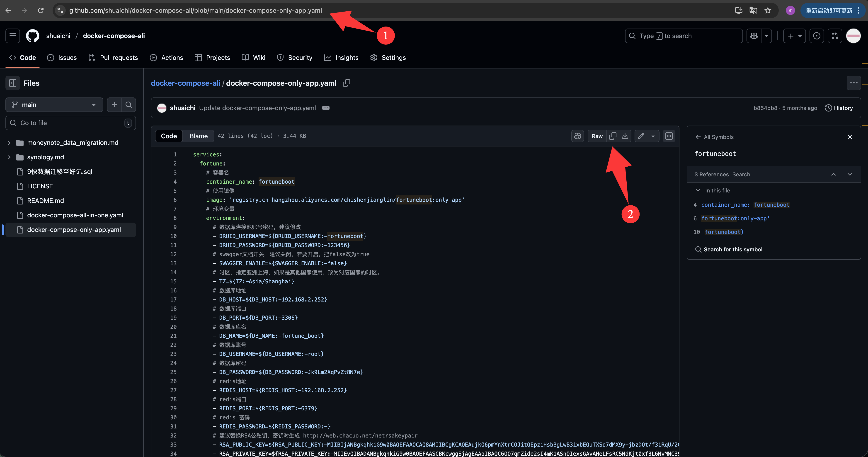The width and height of the screenshot is (868, 457).
Task: Click the Copilot icon in file toolbar
Action: [577, 136]
